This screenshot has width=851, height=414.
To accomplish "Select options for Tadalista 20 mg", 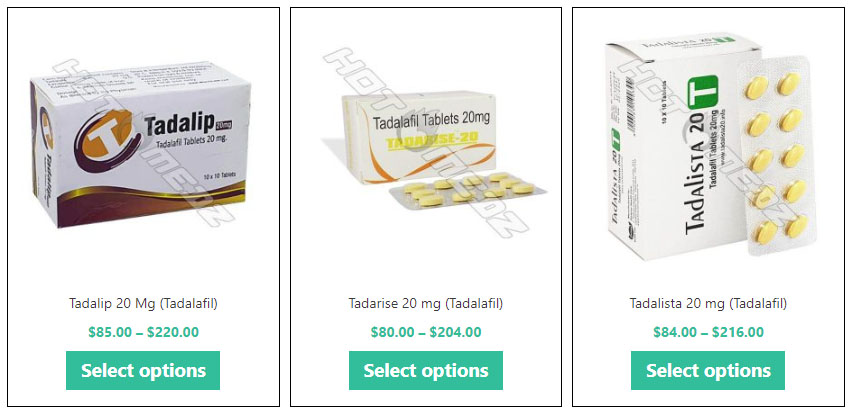I will click(708, 371).
